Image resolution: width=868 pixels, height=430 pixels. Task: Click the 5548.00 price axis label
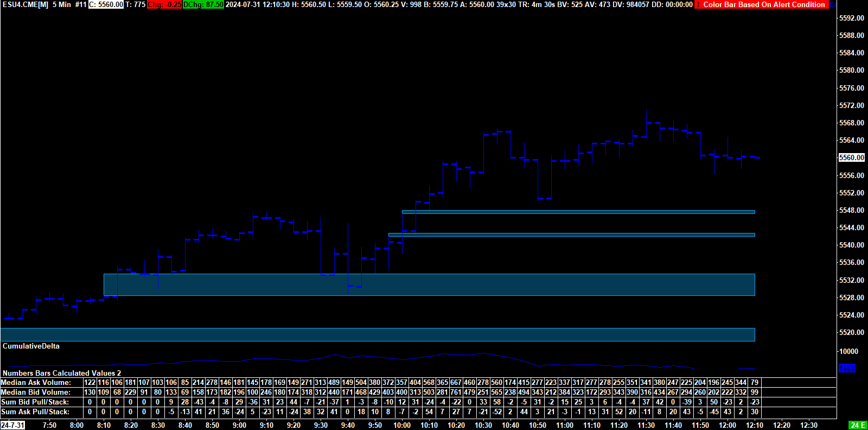(851, 210)
